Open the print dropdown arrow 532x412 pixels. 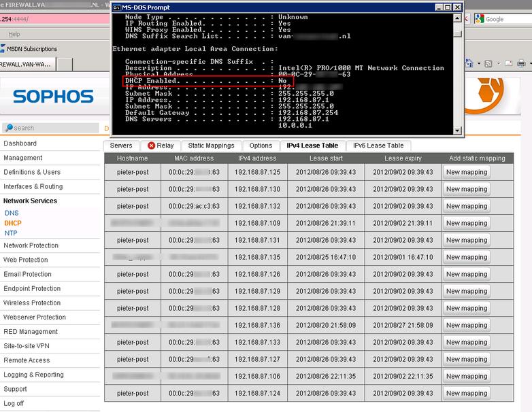[530, 63]
